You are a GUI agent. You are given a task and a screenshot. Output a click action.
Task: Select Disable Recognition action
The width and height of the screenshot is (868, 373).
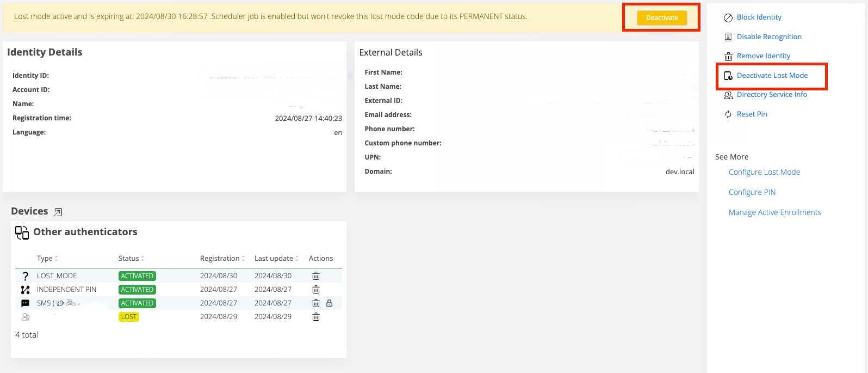(769, 37)
